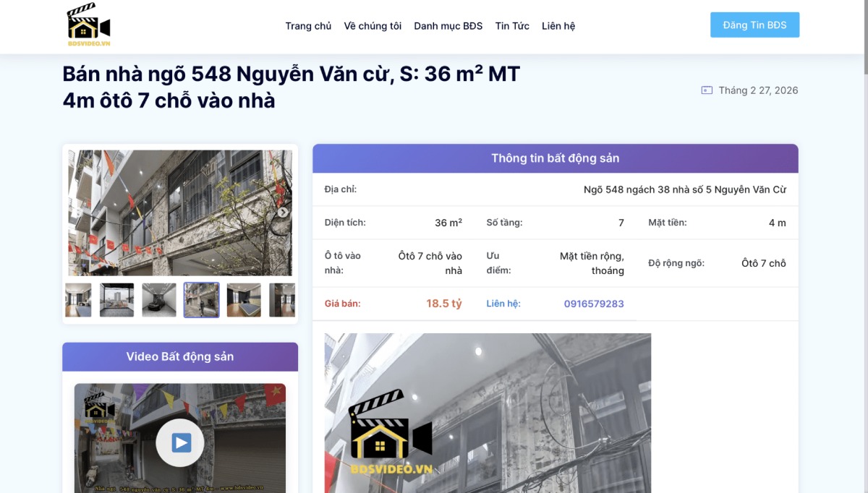Open the Danh mục BĐS menu

448,25
